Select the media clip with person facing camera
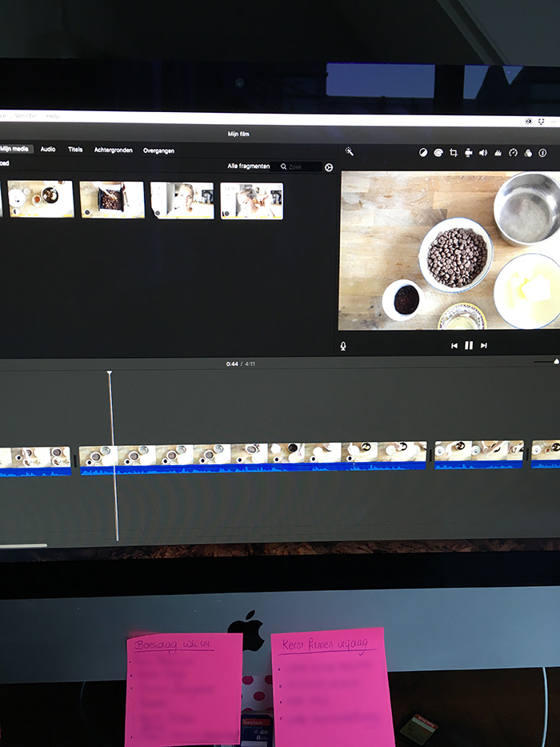 (x=182, y=201)
